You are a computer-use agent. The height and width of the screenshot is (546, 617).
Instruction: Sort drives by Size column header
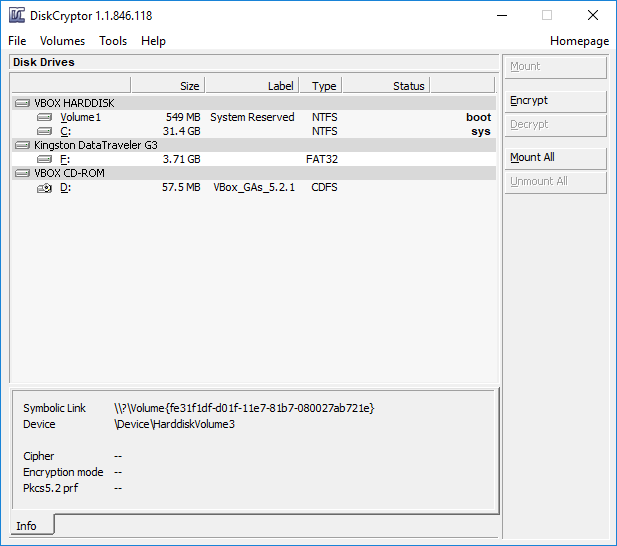click(x=168, y=86)
